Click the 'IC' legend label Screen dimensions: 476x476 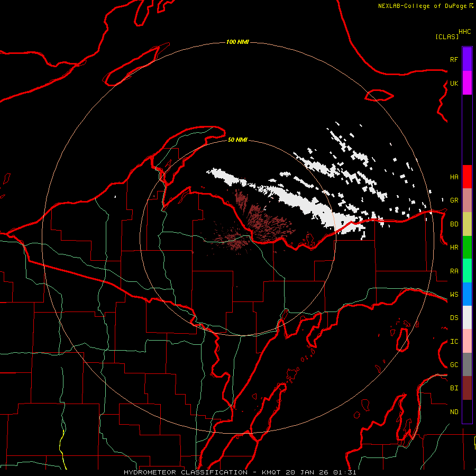tap(454, 342)
